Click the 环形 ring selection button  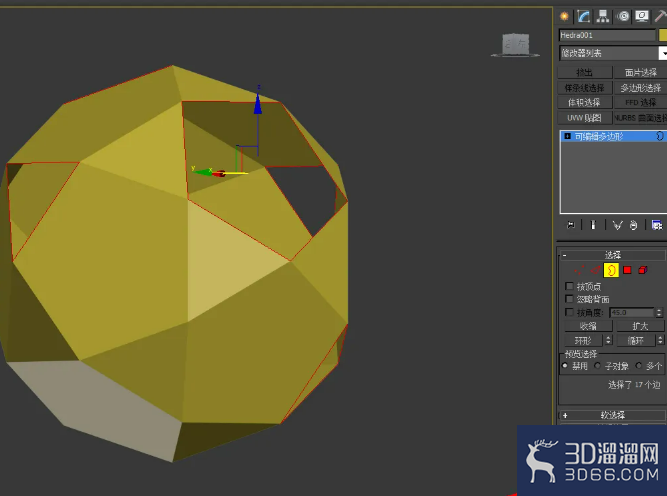tap(583, 340)
